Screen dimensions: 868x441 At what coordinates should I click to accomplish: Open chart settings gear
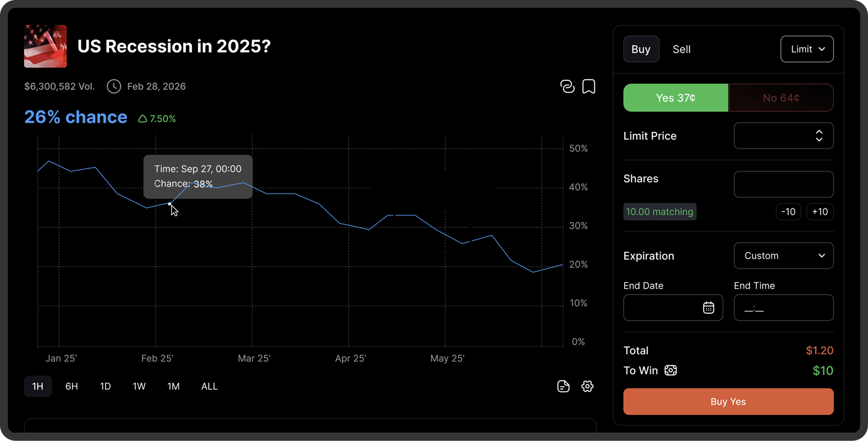[587, 386]
